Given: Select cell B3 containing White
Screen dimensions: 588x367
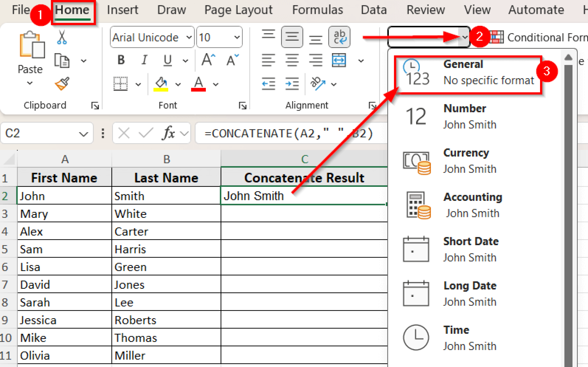Looking at the screenshot, I should pos(166,214).
